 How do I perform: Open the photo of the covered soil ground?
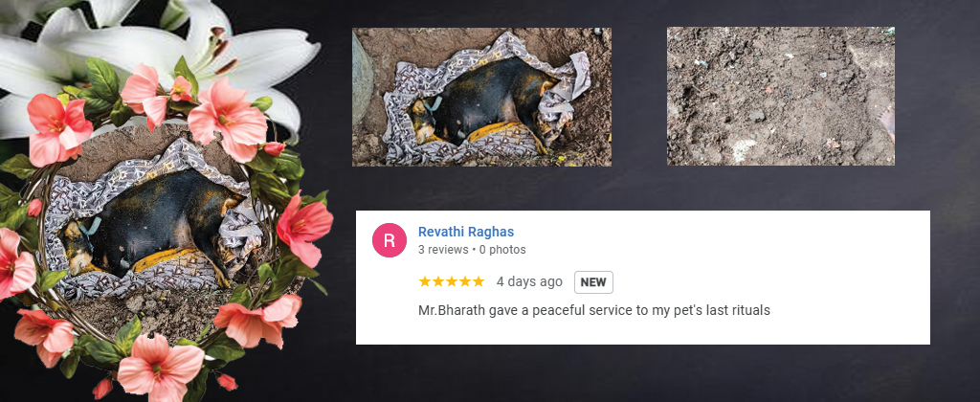[x=781, y=96]
